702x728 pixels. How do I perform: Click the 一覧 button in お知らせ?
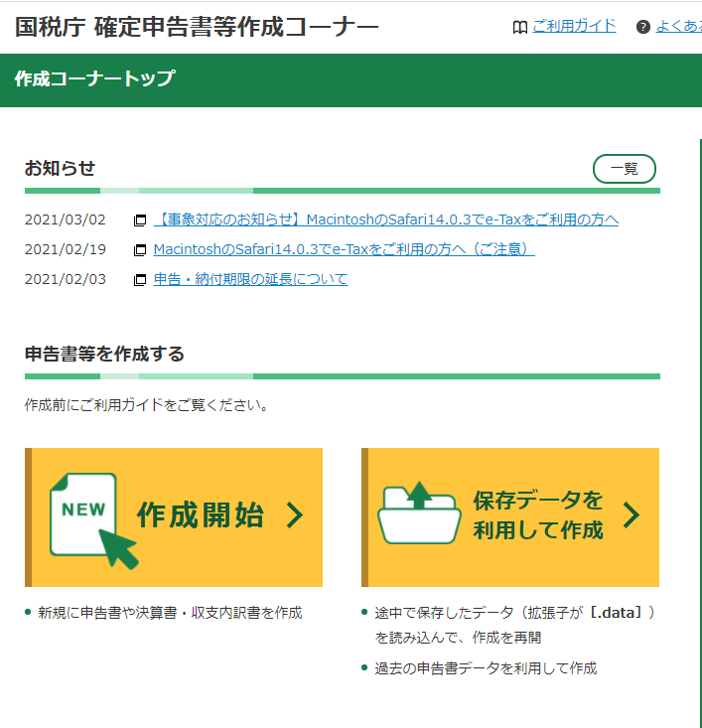(625, 169)
